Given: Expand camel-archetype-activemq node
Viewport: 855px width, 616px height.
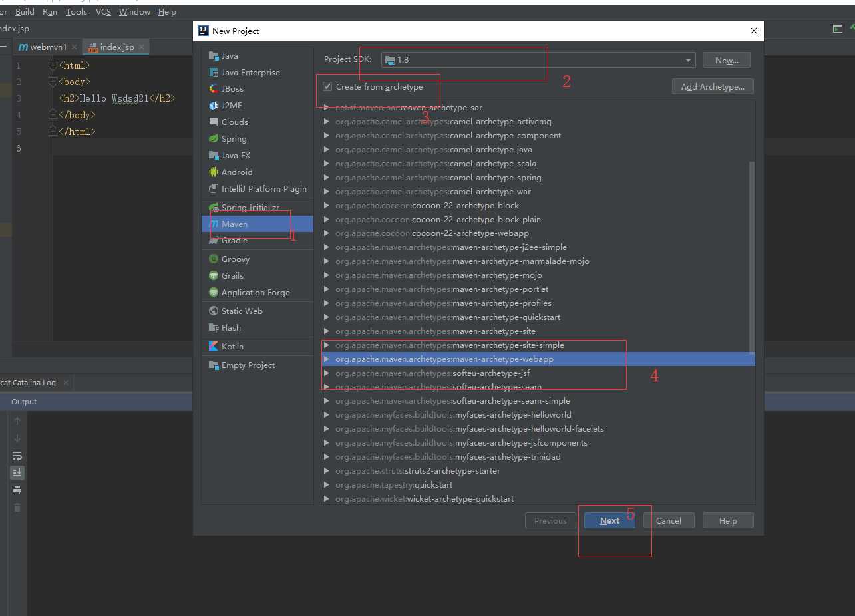Looking at the screenshot, I should pyautogui.click(x=326, y=122).
